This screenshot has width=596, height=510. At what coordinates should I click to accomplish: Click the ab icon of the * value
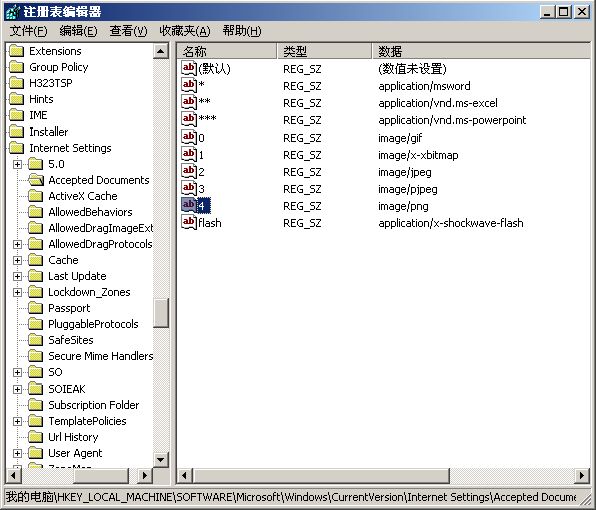coord(189,85)
